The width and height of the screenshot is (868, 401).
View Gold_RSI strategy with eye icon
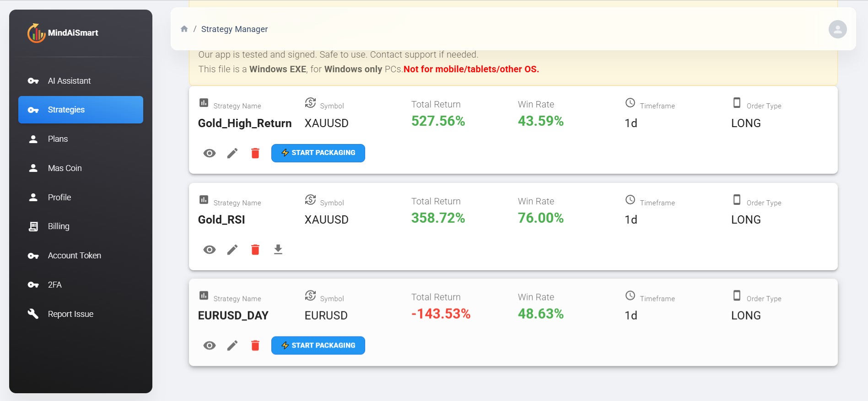click(210, 250)
